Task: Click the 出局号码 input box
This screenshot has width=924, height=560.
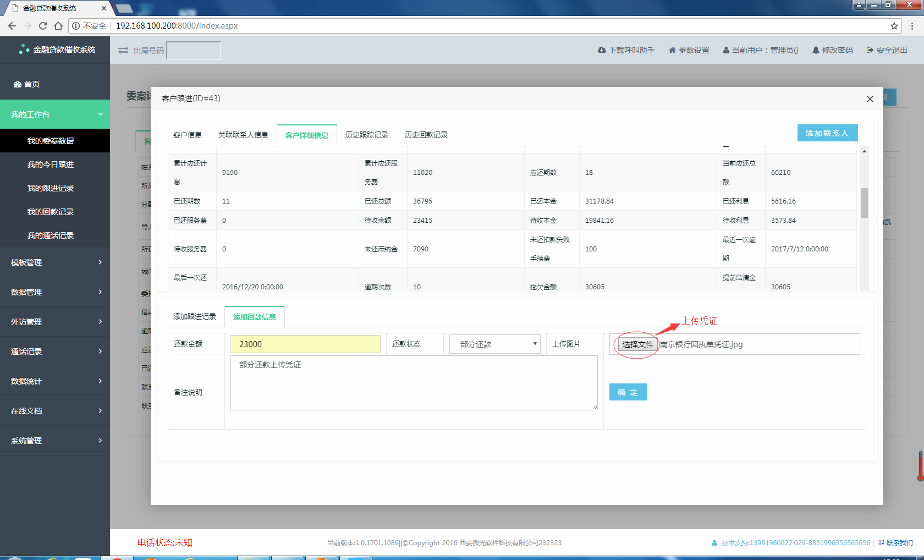Action: [194, 51]
